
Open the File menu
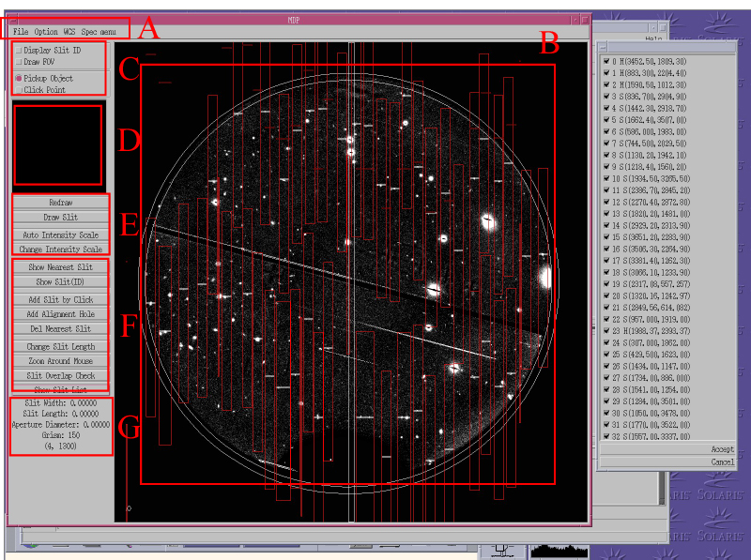coord(20,32)
